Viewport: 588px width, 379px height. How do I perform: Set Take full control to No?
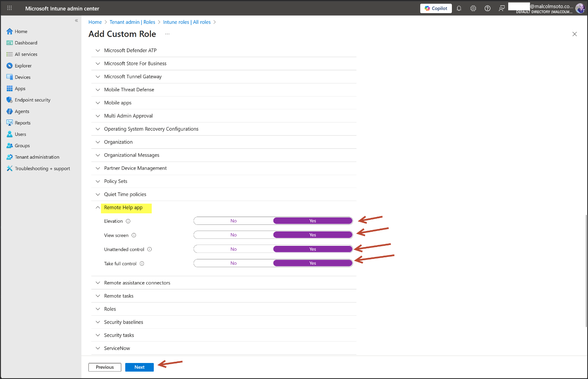(x=234, y=263)
